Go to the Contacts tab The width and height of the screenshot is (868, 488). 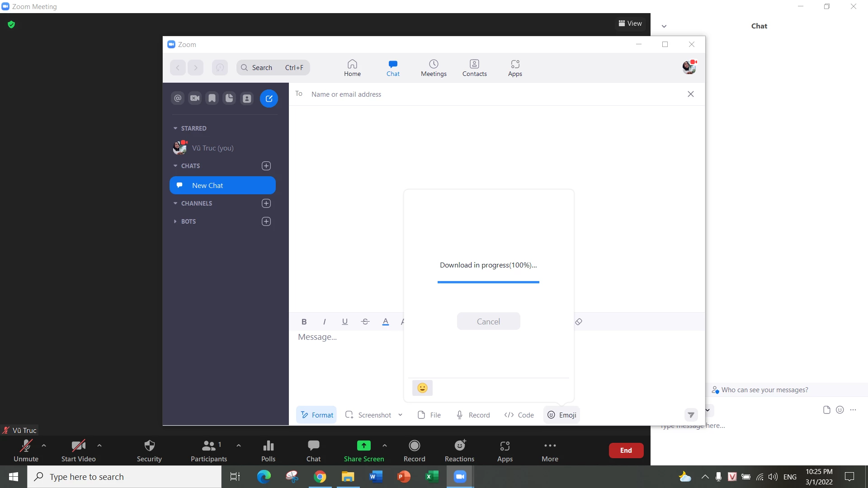click(474, 68)
